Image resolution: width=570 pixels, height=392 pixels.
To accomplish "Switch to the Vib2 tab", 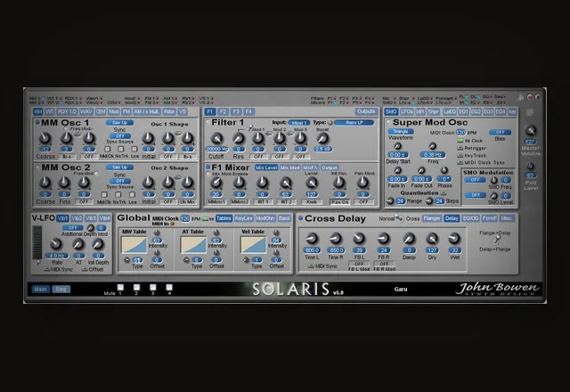I will tap(77, 218).
